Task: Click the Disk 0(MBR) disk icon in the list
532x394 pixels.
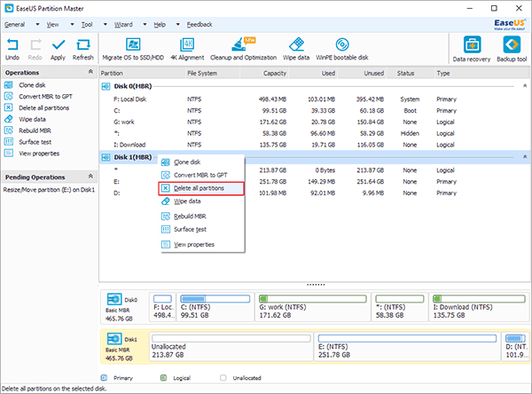Action: pyautogui.click(x=106, y=87)
